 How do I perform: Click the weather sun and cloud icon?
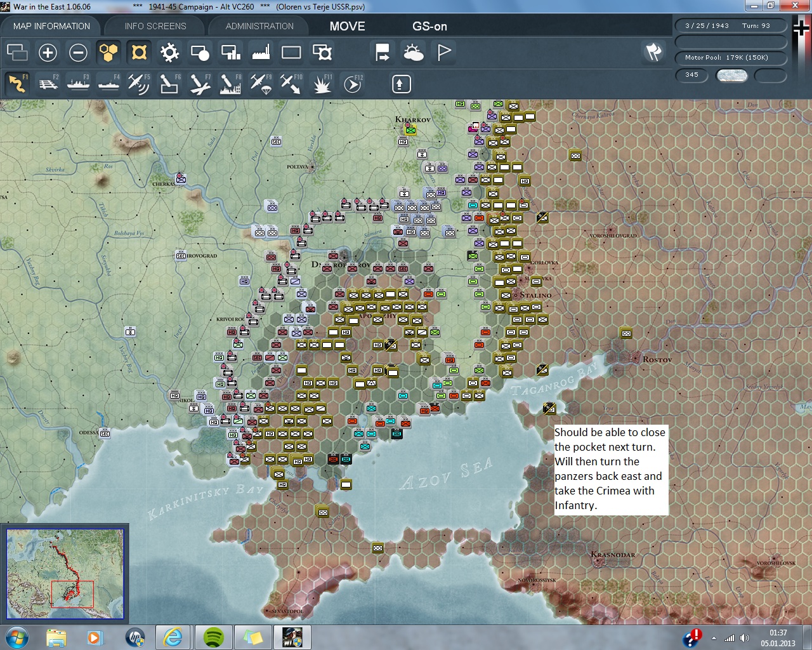(x=414, y=53)
